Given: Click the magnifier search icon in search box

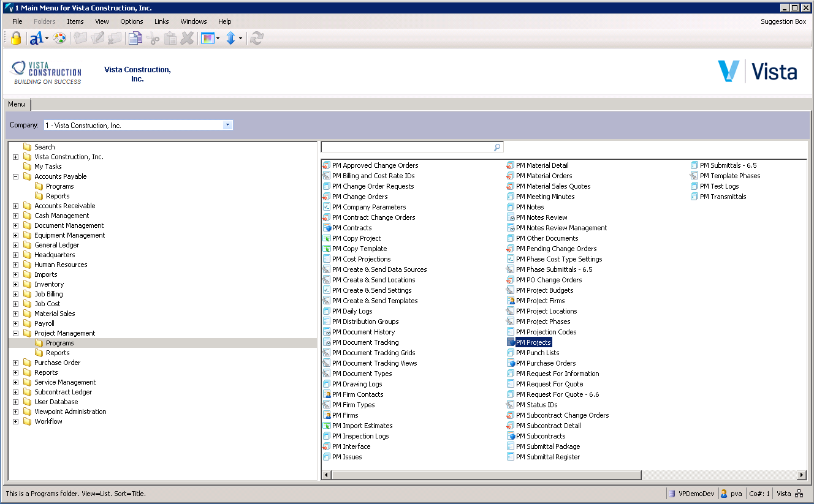Looking at the screenshot, I should [497, 148].
